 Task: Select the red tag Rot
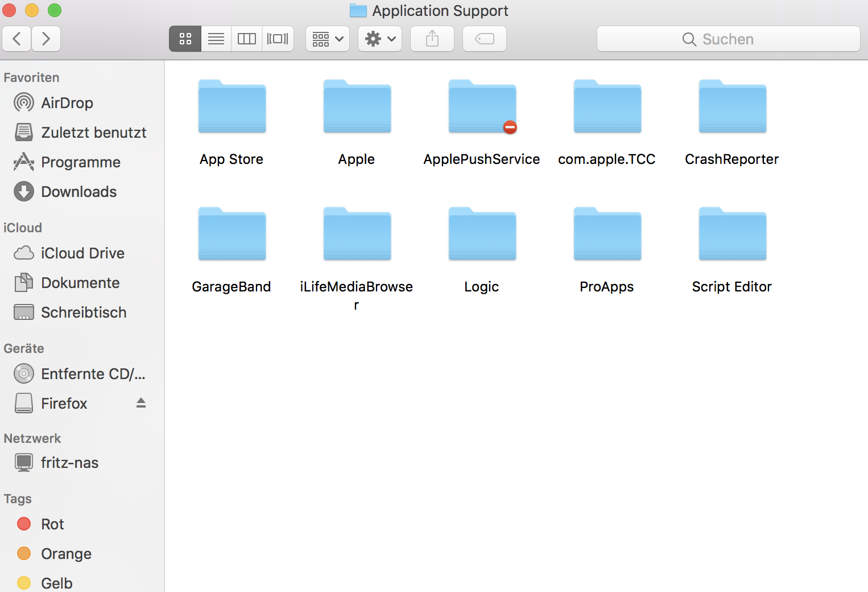click(x=82, y=524)
